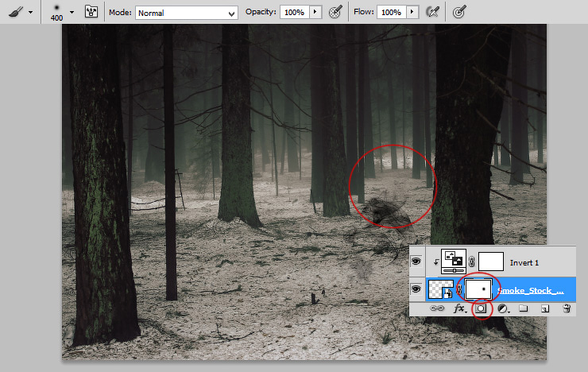
Task: Toggle the Brush panel icon
Action: (91, 12)
